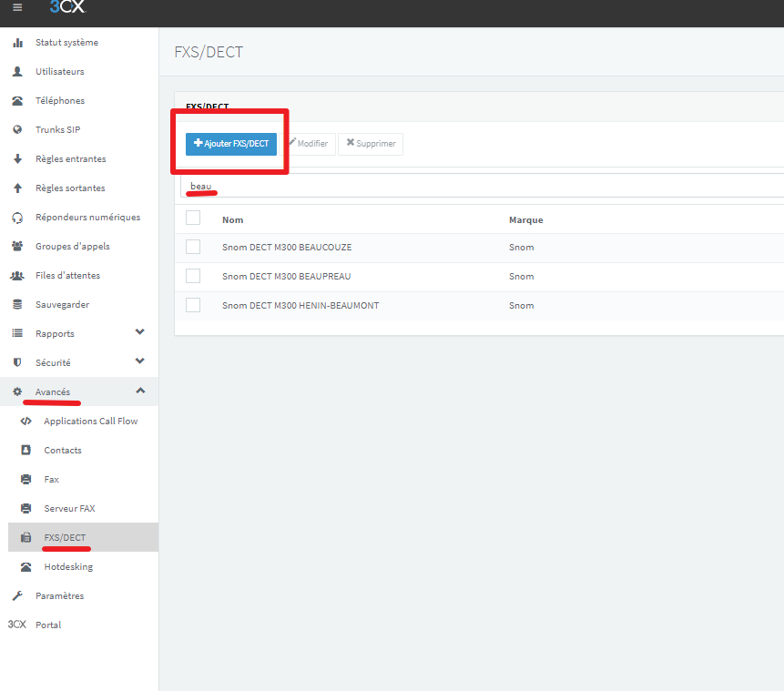Viewport: 784px width, 691px height.
Task: Select the FXS/DECT submenu label
Action: 65,537
